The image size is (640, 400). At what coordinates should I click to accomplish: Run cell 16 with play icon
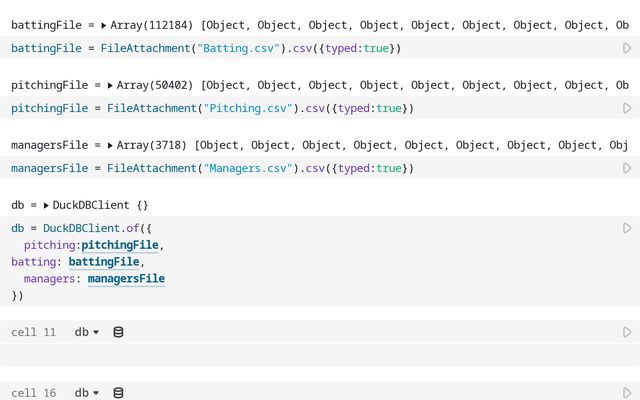coord(627,393)
